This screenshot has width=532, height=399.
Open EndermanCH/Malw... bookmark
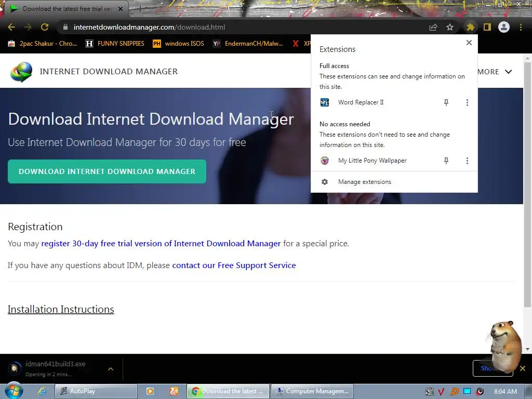click(248, 44)
